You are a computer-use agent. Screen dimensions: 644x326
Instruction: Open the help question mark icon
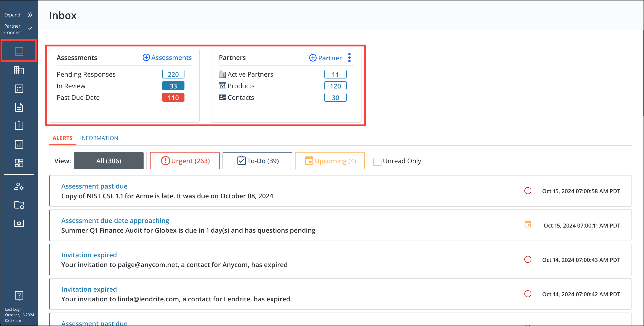(19, 296)
